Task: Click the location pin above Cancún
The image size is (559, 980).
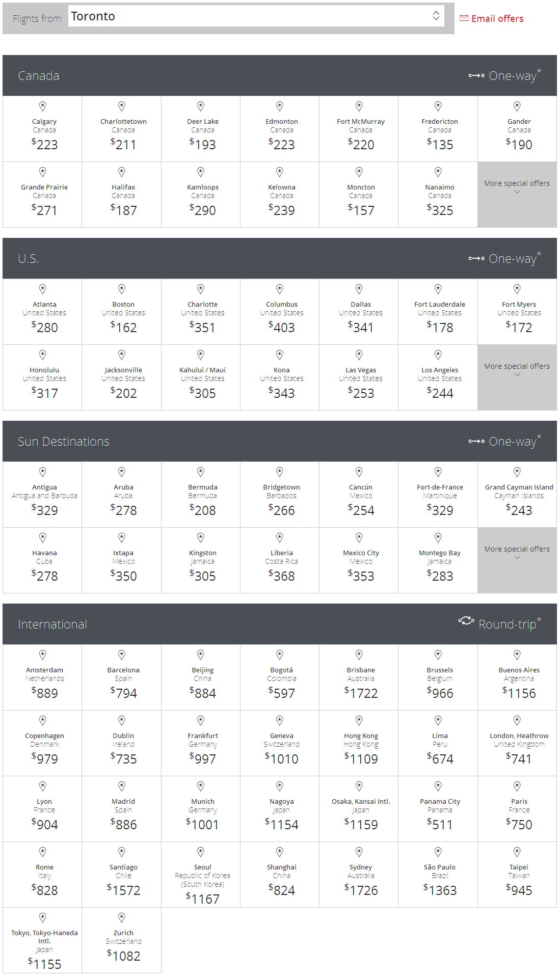Action: tap(359, 472)
